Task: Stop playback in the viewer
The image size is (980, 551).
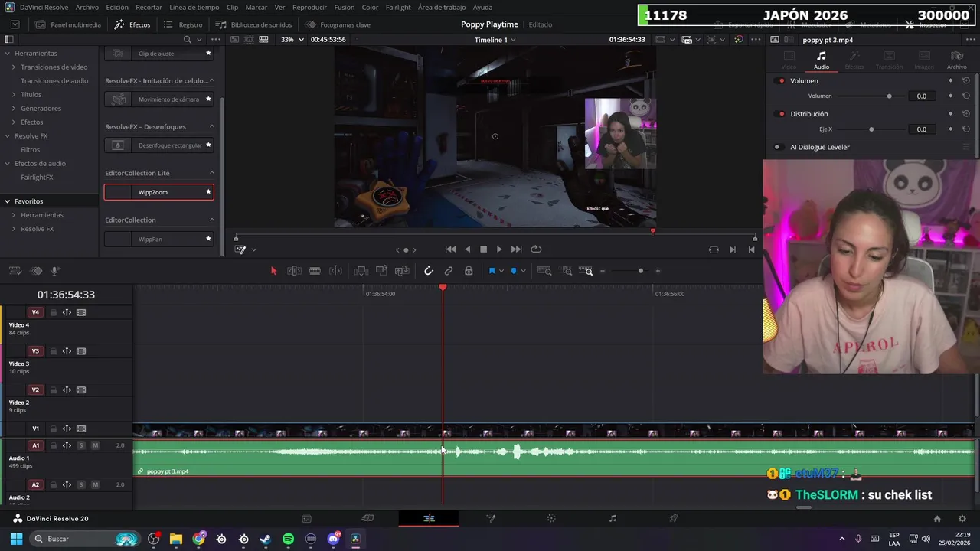Action: pyautogui.click(x=483, y=249)
